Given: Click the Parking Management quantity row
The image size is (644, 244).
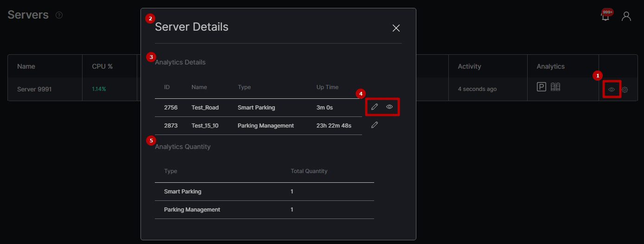Looking at the screenshot, I should 264,210.
